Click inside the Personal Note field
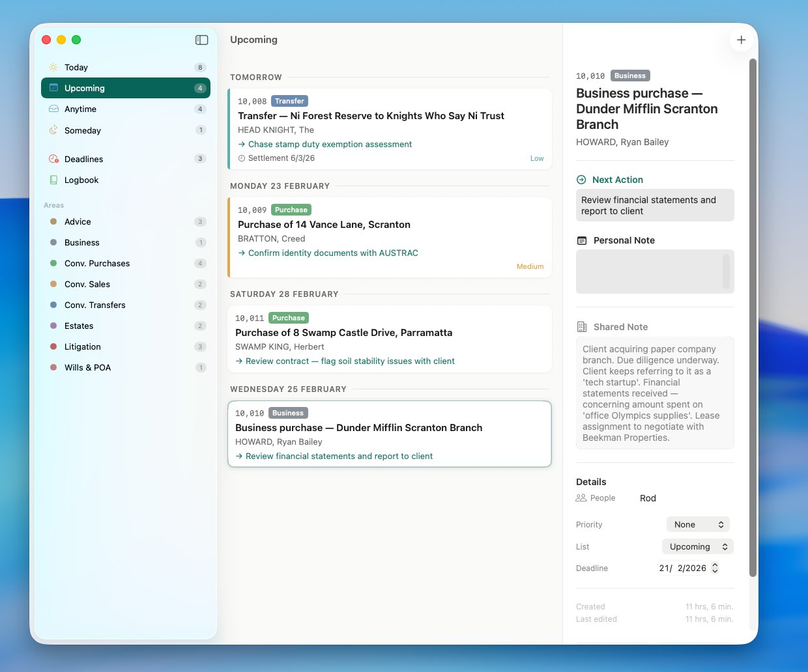Screen dimensions: 808x672 [x=654, y=271]
